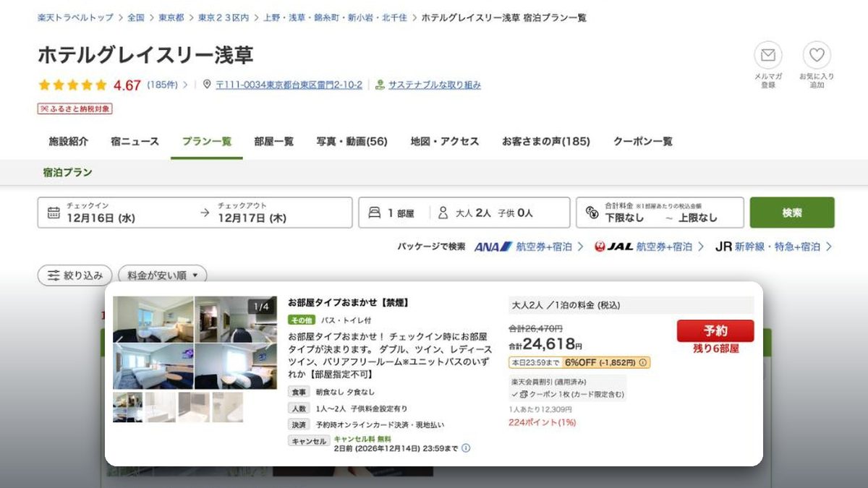This screenshot has width=868, height=488.
Task: Click the 224ポイント(1%) points text
Action: click(542, 422)
